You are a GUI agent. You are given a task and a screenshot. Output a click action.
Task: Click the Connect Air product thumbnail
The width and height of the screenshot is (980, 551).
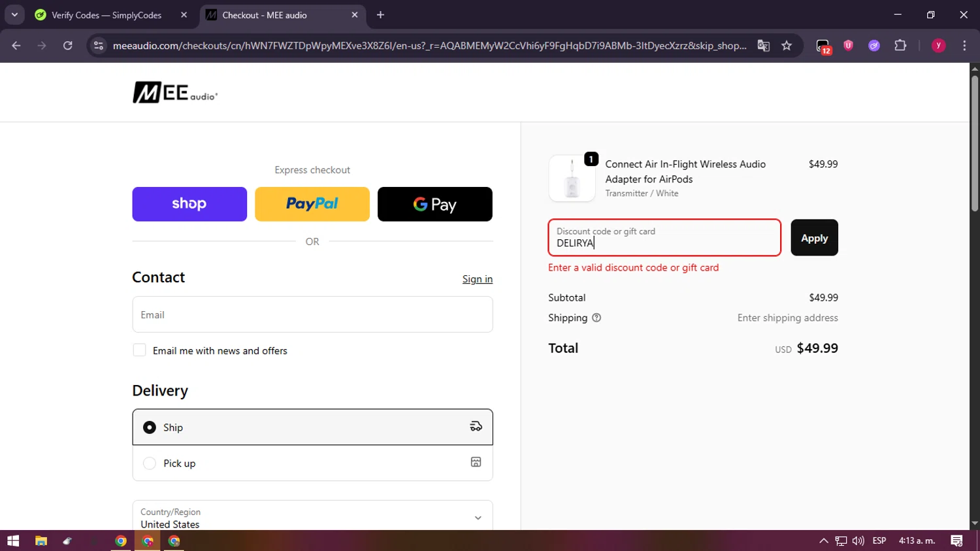[572, 178]
